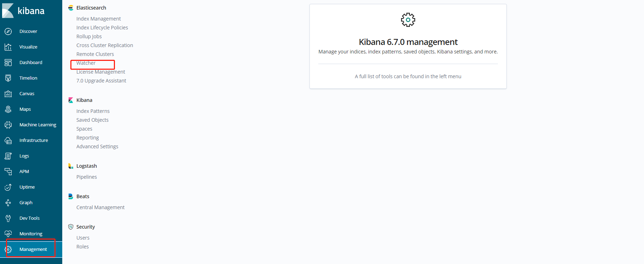Click the Dev Tools wrench icon

(x=8, y=218)
